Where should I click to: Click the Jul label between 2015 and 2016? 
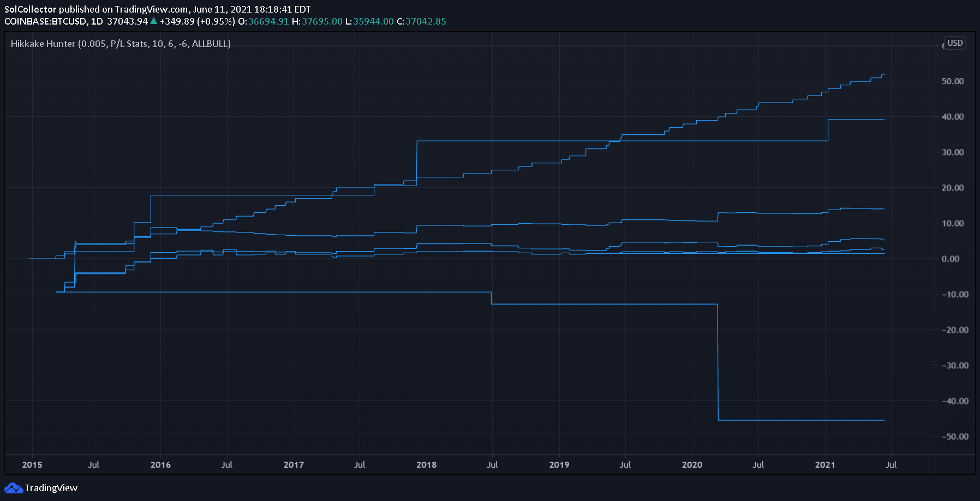[94, 465]
